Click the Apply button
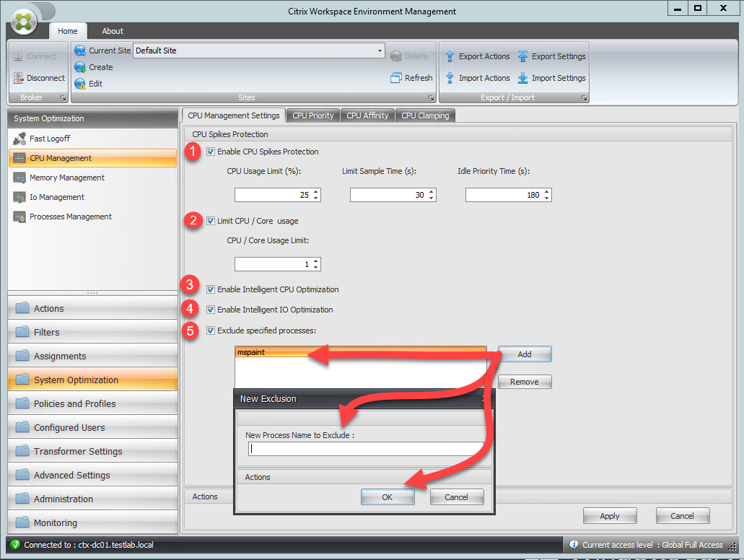The width and height of the screenshot is (744, 560). (x=610, y=516)
